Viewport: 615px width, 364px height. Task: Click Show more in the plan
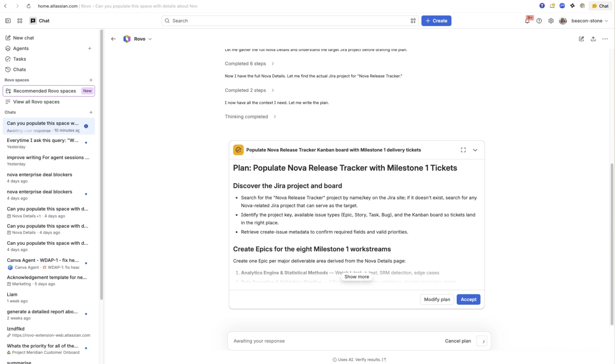[x=357, y=277]
